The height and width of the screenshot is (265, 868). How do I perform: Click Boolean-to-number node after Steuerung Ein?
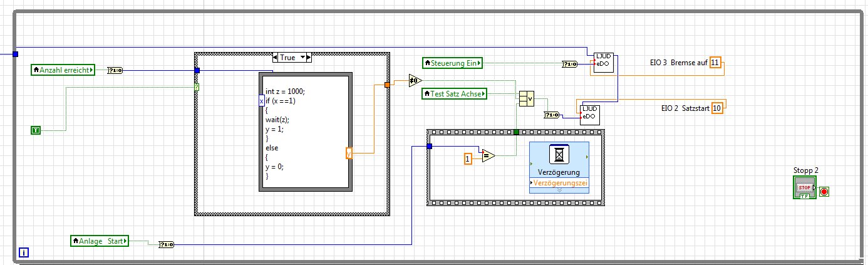(x=569, y=64)
